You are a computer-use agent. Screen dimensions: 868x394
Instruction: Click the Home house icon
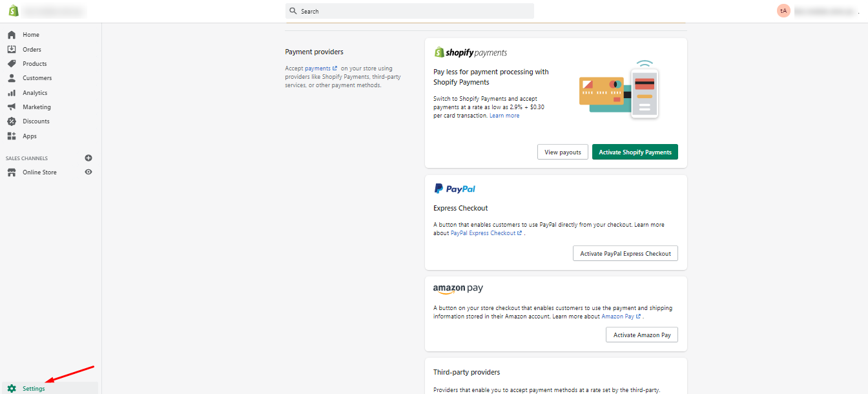(11, 35)
